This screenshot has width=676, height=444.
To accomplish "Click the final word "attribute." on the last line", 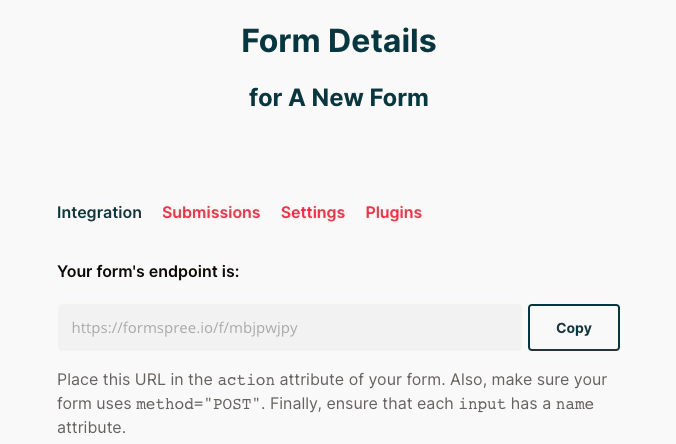I will [x=93, y=427].
